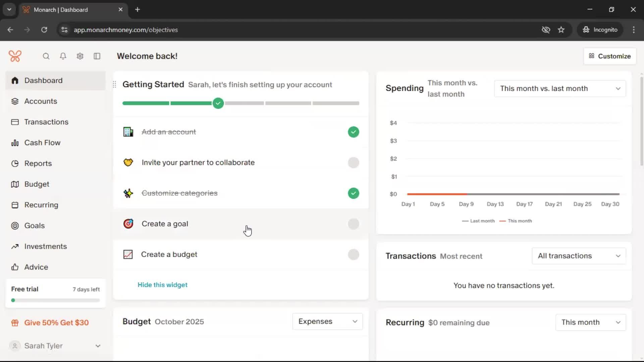644x362 pixels.
Task: Open settings gear icon in sidebar header
Action: click(80, 56)
